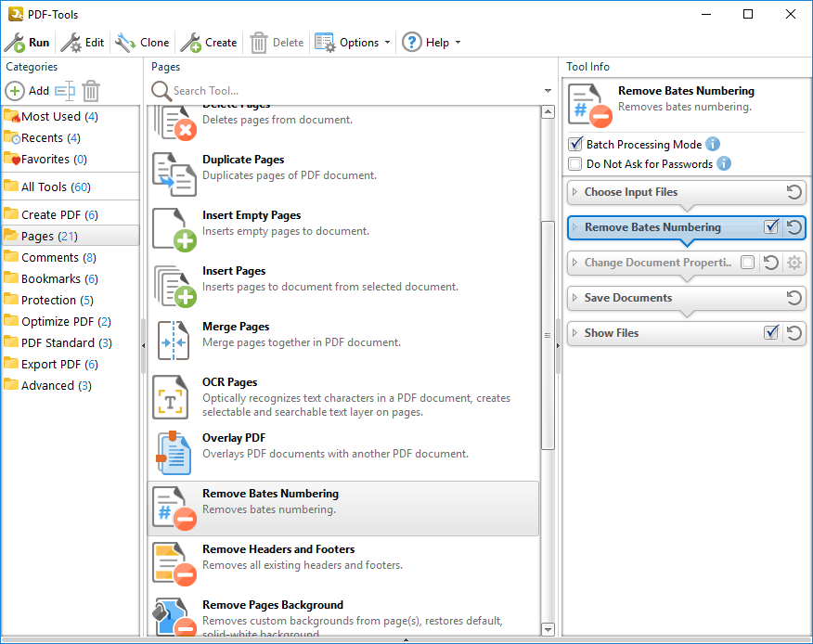
Task: Open the Help dropdown
Action: click(432, 43)
